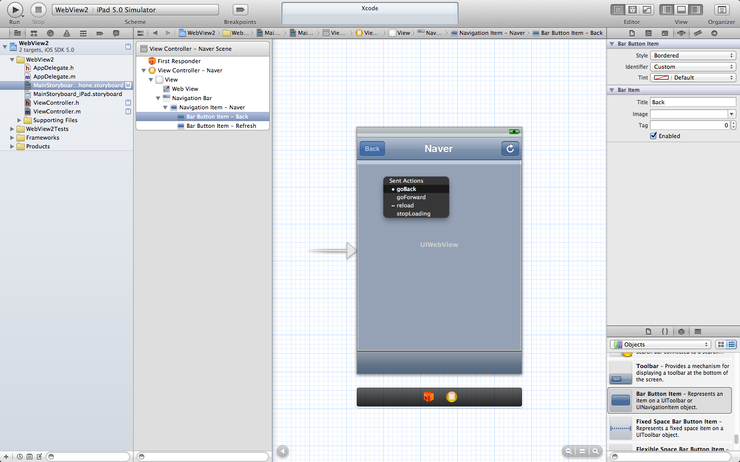Image resolution: width=740 pixels, height=462 pixels.
Task: Switch library to icon grid view
Action: tap(721, 344)
